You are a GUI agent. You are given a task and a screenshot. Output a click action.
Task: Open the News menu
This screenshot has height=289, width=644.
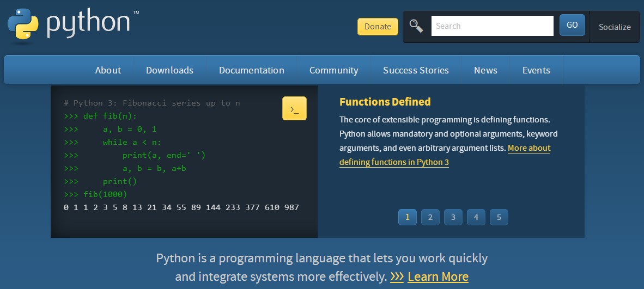point(485,70)
